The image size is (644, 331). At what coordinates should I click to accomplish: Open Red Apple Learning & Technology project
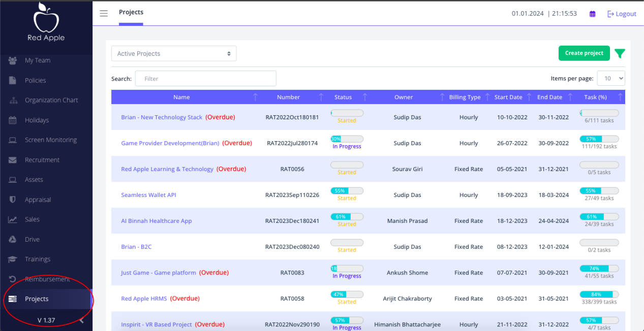point(167,169)
